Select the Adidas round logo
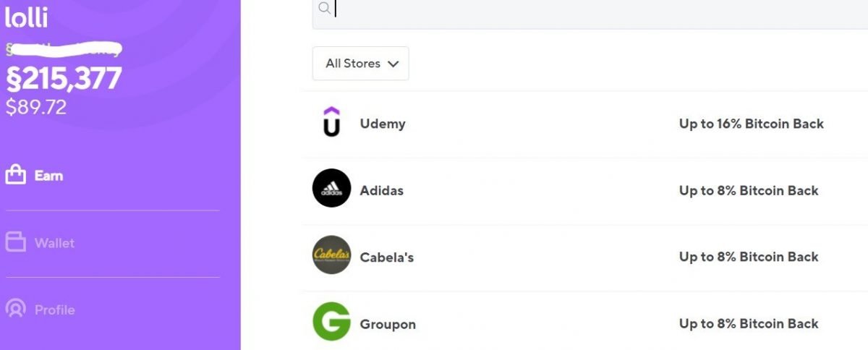 point(331,188)
